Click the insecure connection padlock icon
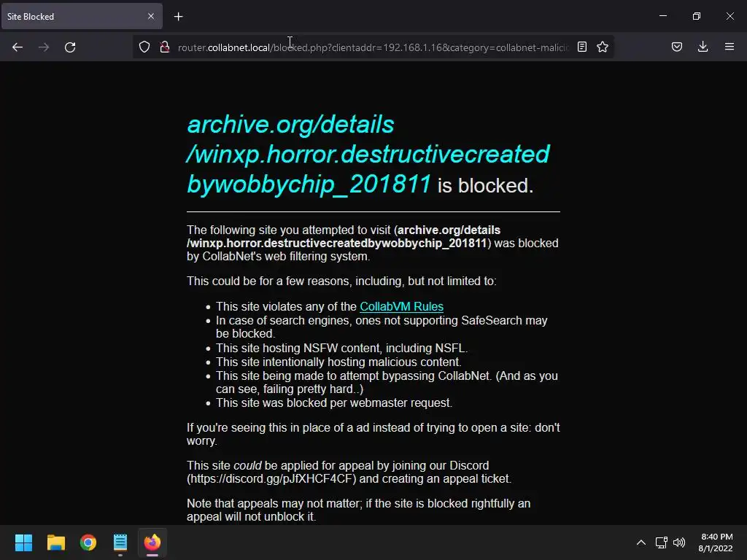Image resolution: width=747 pixels, height=560 pixels. point(165,47)
